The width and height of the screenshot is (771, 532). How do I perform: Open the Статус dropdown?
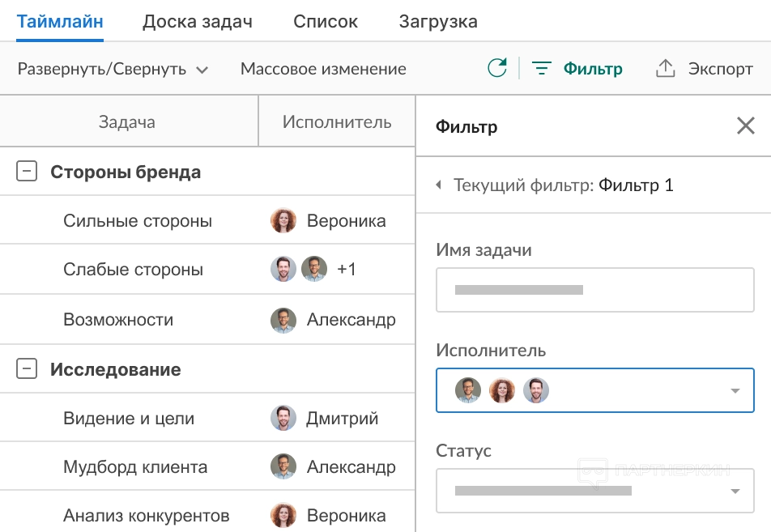click(735, 492)
